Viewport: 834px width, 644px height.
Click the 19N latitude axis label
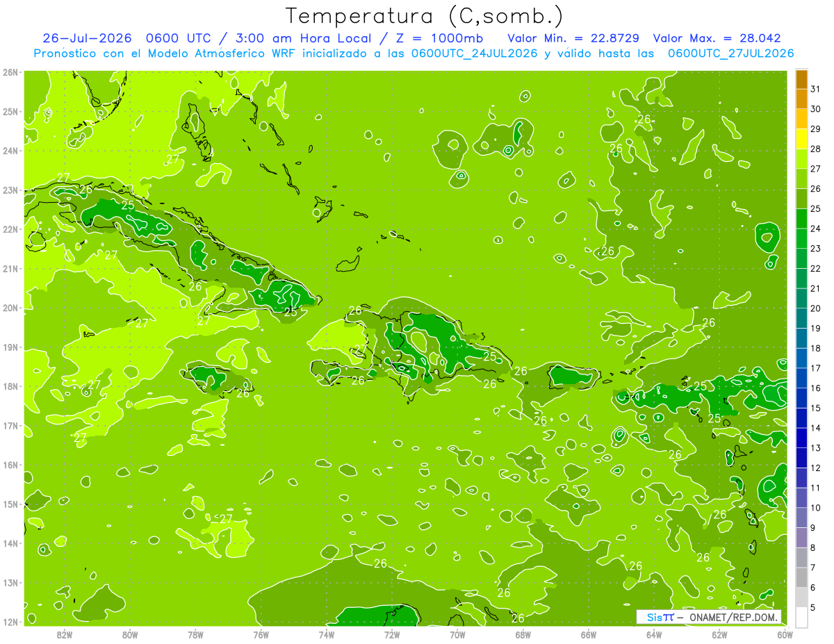click(x=10, y=347)
